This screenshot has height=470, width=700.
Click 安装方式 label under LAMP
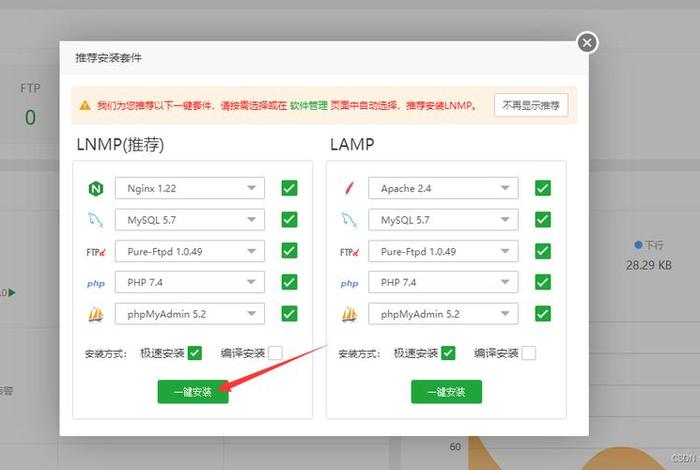pos(359,354)
